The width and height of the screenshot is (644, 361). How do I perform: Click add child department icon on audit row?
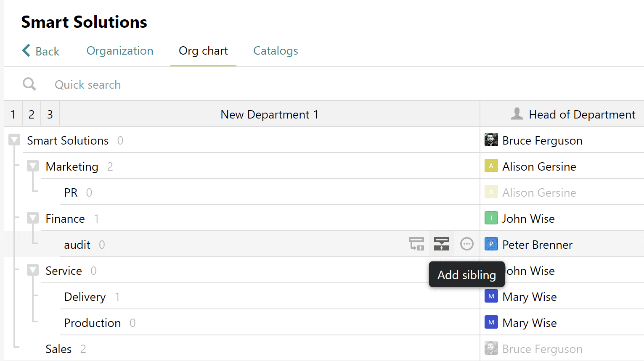pyautogui.click(x=416, y=244)
